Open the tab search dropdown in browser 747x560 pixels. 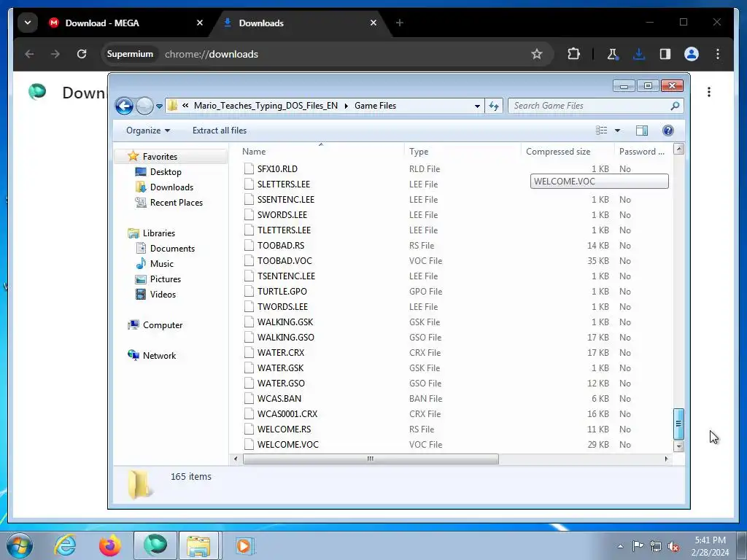[28, 23]
